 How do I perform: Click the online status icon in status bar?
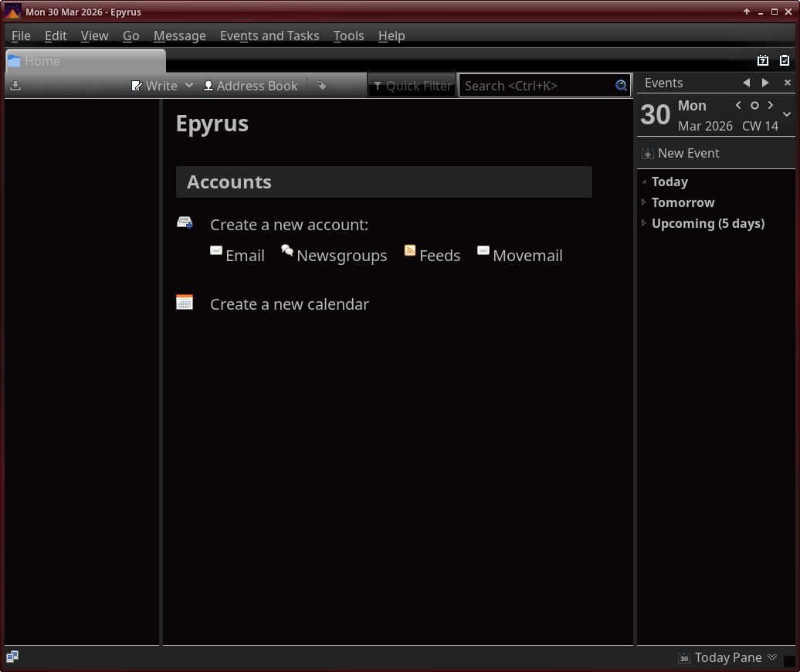click(x=12, y=657)
